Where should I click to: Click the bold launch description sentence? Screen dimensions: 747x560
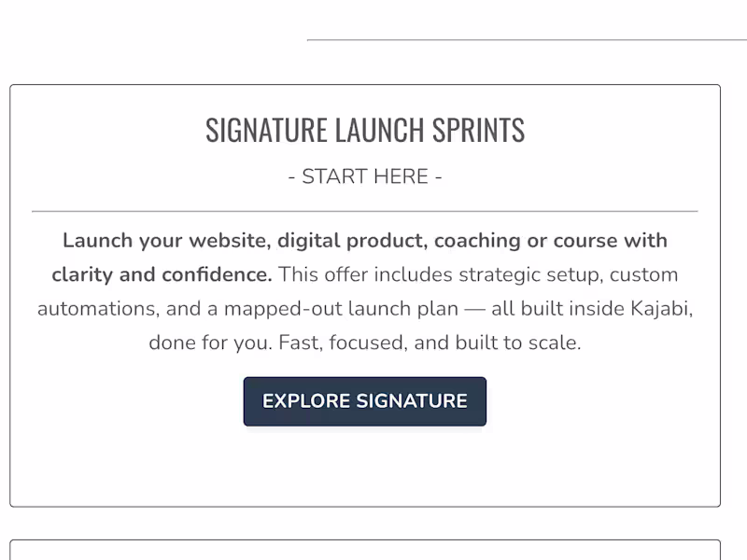tap(364, 240)
